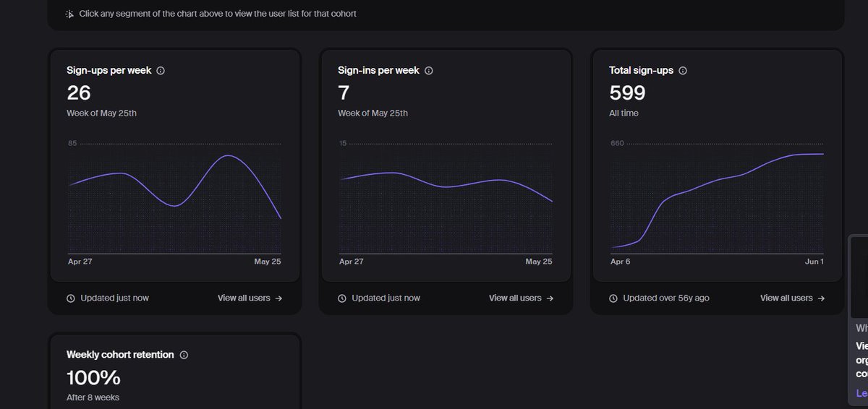Viewport: 868px width, 409px height.
Task: Click the 660 axis label on total chart
Action: tap(617, 143)
